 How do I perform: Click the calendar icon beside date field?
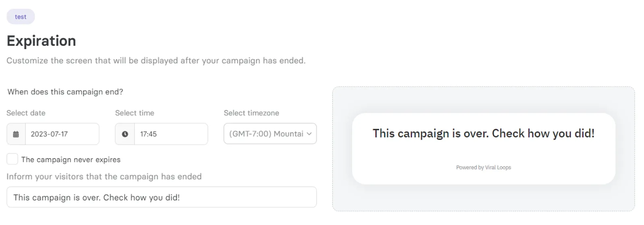(16, 134)
